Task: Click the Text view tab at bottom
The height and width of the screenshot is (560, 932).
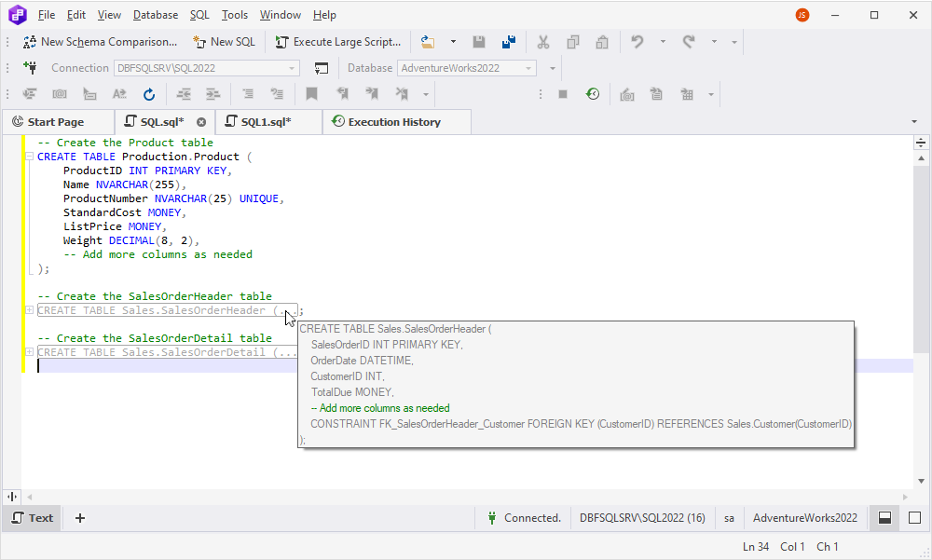Action: (33, 518)
